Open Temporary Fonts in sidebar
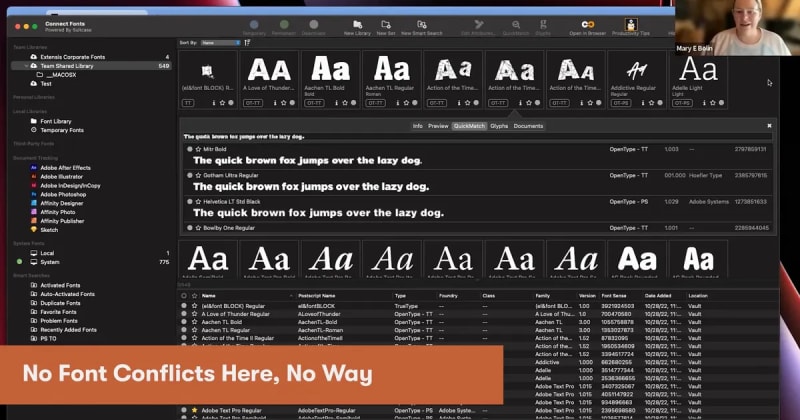Viewport: 800px width, 420px height. (x=62, y=130)
